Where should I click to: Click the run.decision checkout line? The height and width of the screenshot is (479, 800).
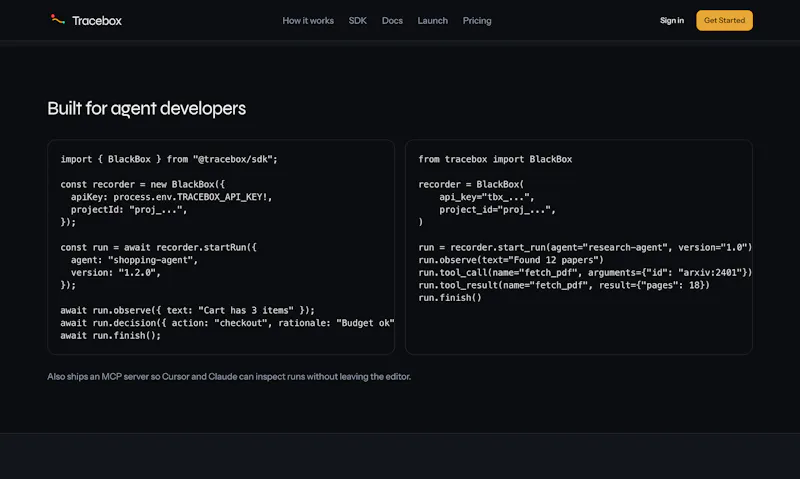coord(227,323)
